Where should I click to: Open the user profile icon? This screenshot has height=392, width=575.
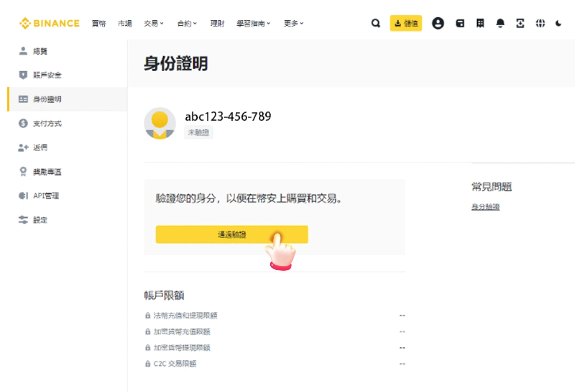click(x=438, y=23)
